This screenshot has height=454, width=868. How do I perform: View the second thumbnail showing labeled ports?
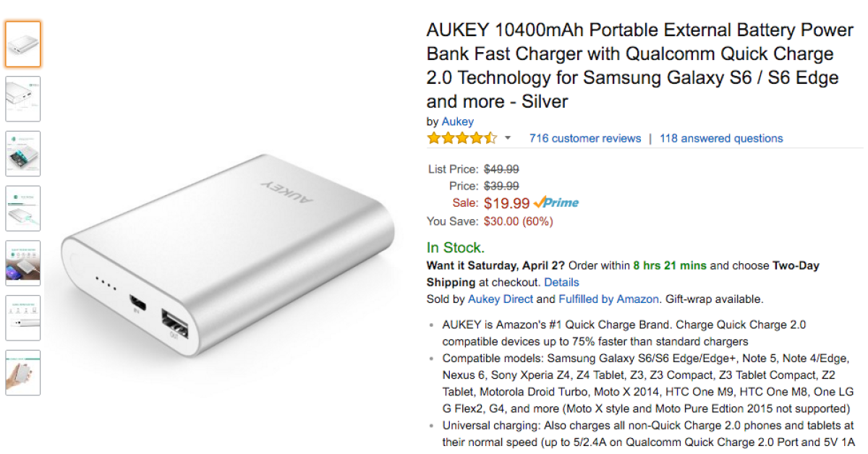click(x=23, y=99)
